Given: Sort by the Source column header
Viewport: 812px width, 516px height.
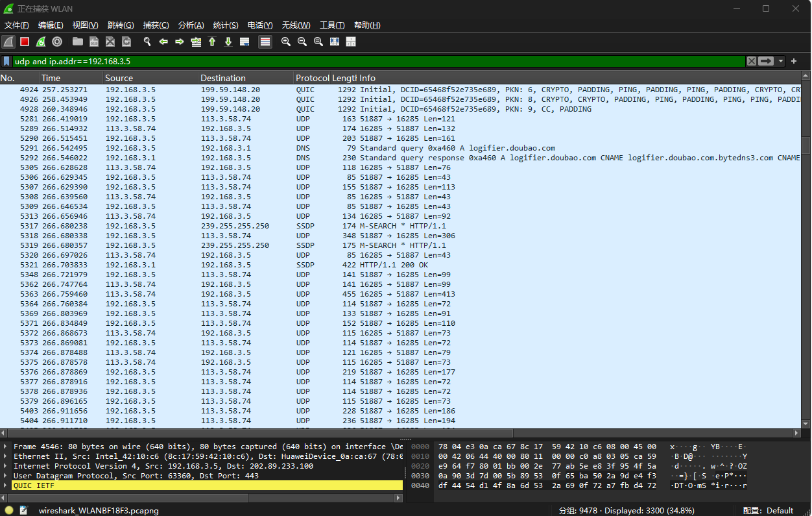Looking at the screenshot, I should click(x=150, y=78).
